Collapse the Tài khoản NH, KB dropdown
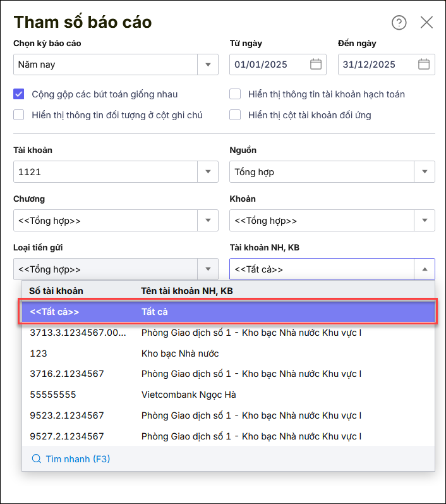Screen dimensions: 446x504 424,269
